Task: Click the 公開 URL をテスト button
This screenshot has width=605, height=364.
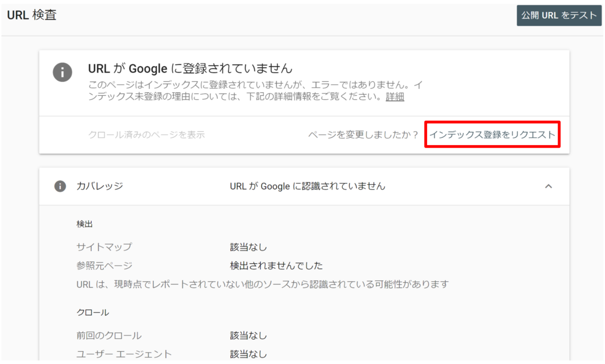Action: point(559,15)
